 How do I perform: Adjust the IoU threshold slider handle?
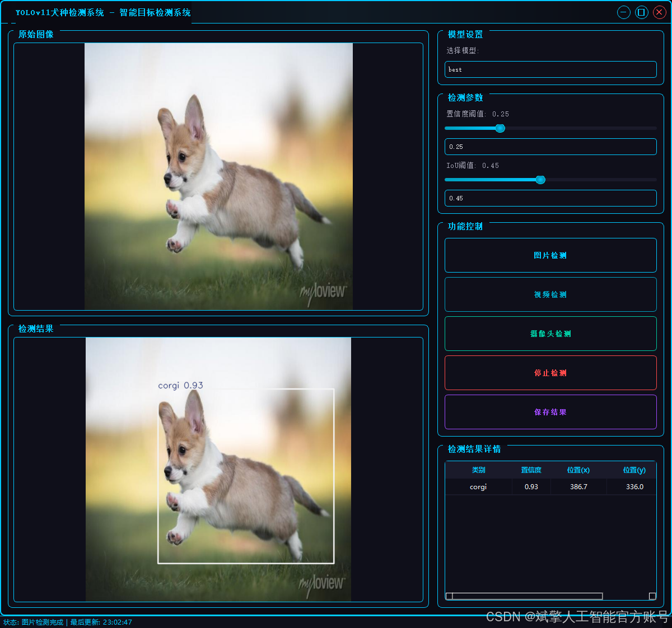540,180
